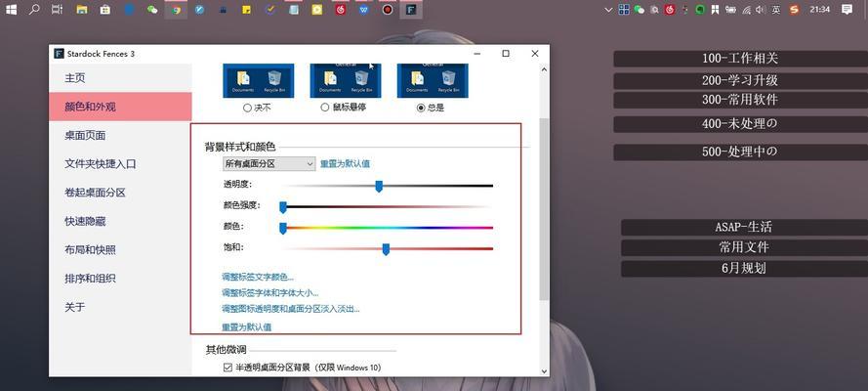Click the 400-未处理の desktop fence title
Screen dimensions: 868x391
coord(740,124)
